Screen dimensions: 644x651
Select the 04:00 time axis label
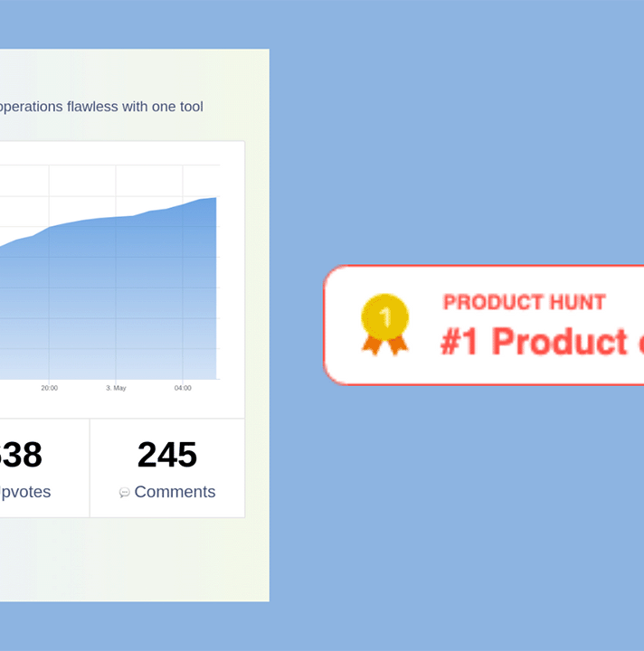(183, 388)
